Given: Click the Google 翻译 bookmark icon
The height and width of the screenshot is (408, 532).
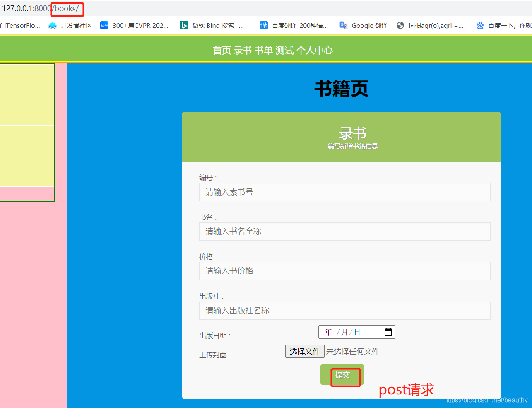Looking at the screenshot, I should (x=343, y=25).
